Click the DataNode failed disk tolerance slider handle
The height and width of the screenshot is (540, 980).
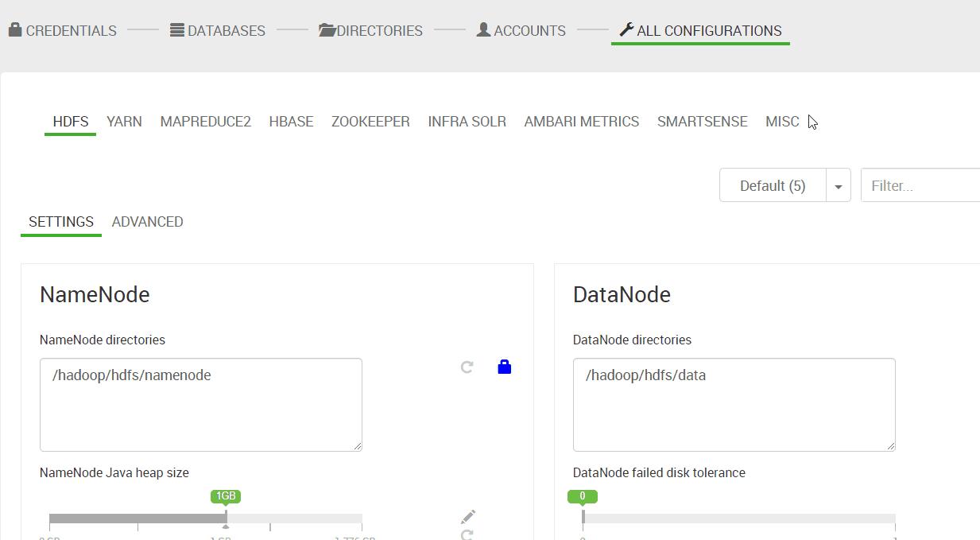pyautogui.click(x=583, y=517)
